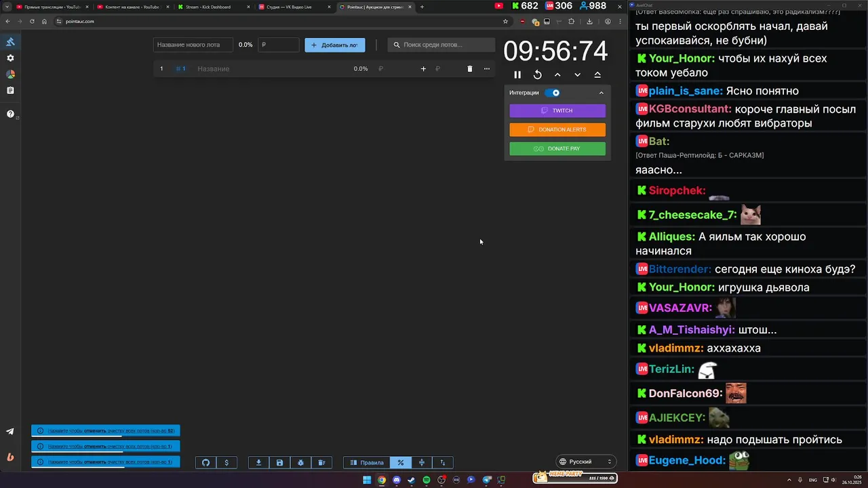Viewport: 868px width, 488px height.
Task: Undo clearing via notification кол-во 82
Action: click(x=106, y=430)
